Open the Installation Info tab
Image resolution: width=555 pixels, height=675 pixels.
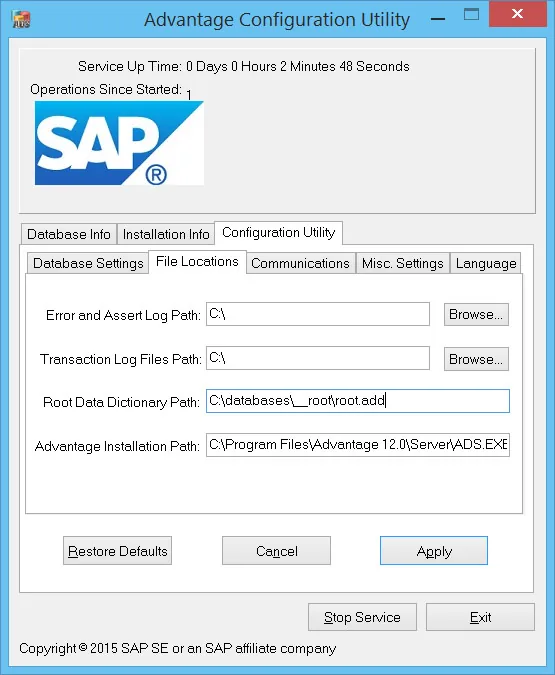tap(166, 234)
